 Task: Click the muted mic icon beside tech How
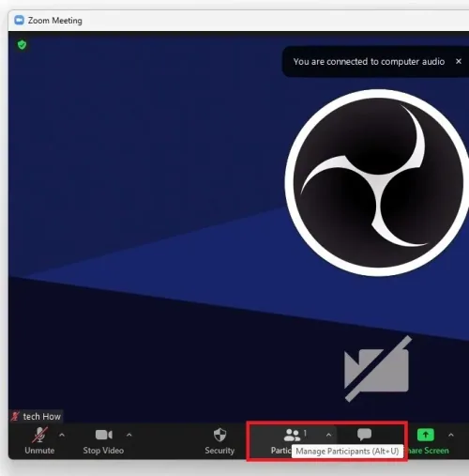(15, 417)
